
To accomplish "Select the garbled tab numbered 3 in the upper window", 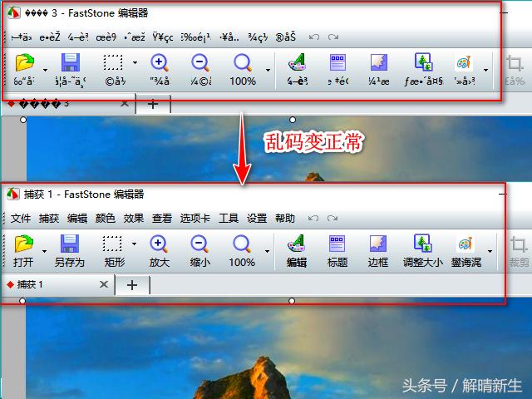I will (x=68, y=103).
